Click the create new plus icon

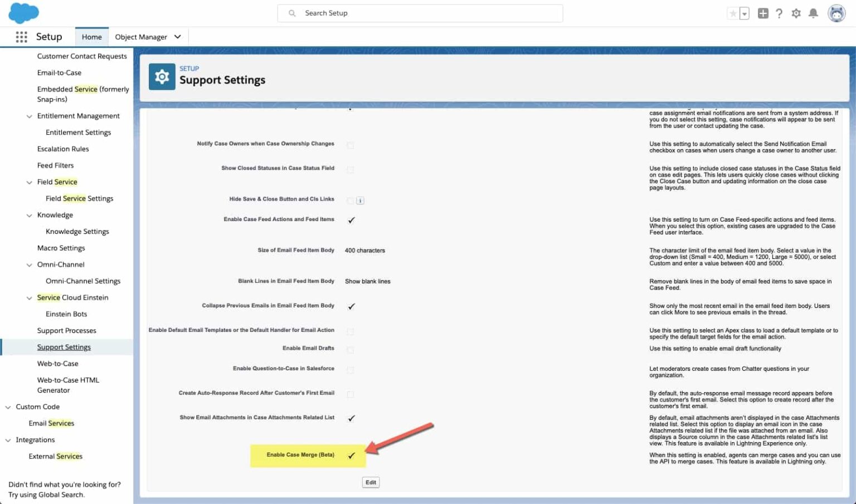763,13
